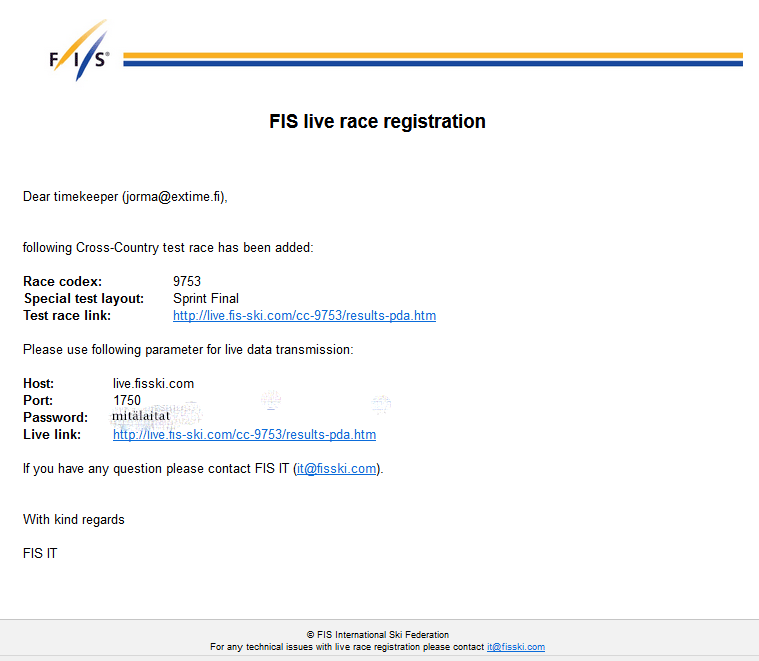Click the 'Password:' label
Viewport: 759px width, 661px height.
[x=55, y=418]
